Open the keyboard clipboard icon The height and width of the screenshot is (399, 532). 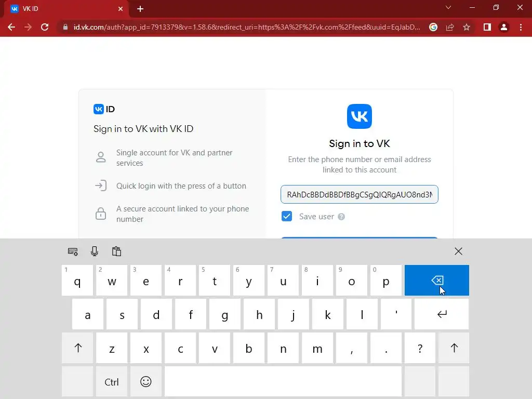tap(116, 251)
